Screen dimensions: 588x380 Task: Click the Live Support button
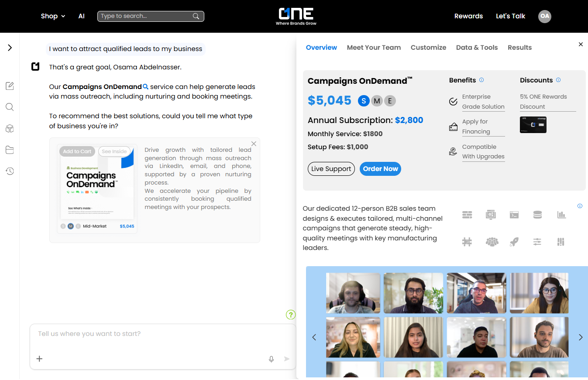[x=331, y=169]
